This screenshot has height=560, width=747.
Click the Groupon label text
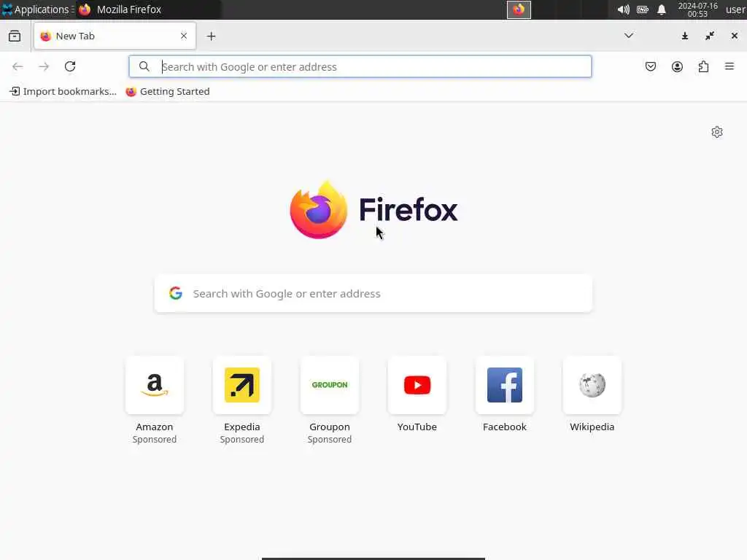coord(330,427)
